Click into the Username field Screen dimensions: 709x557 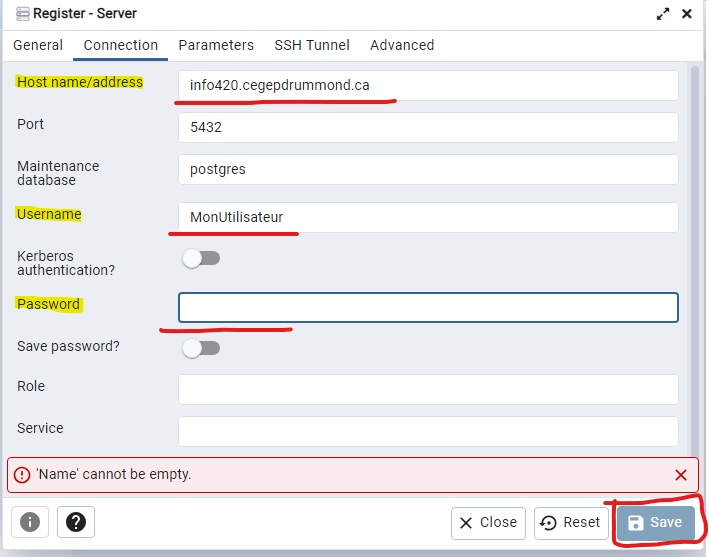point(428,218)
